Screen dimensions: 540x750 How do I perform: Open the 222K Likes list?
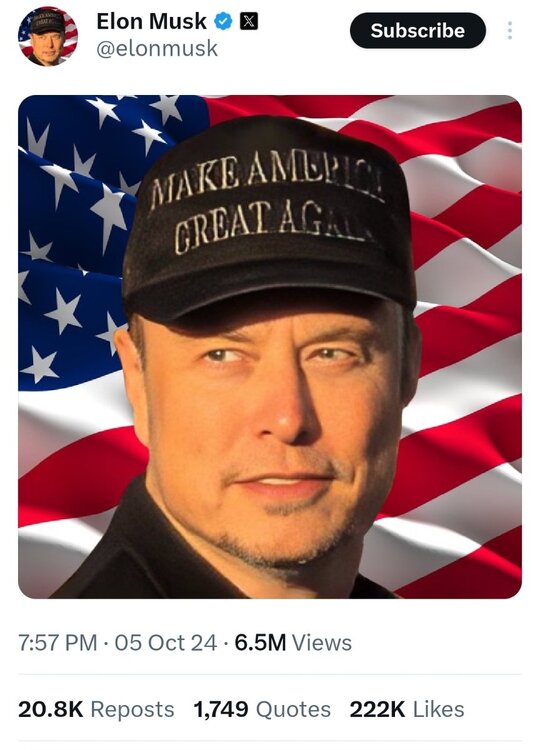click(407, 709)
